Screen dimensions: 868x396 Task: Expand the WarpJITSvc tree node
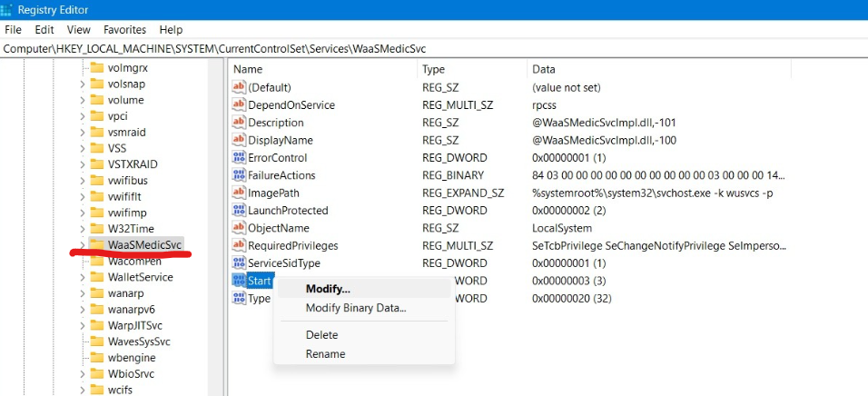[82, 325]
